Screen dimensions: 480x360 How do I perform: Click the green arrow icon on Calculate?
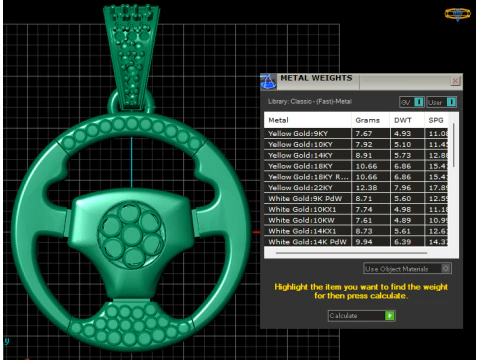pyautogui.click(x=389, y=315)
